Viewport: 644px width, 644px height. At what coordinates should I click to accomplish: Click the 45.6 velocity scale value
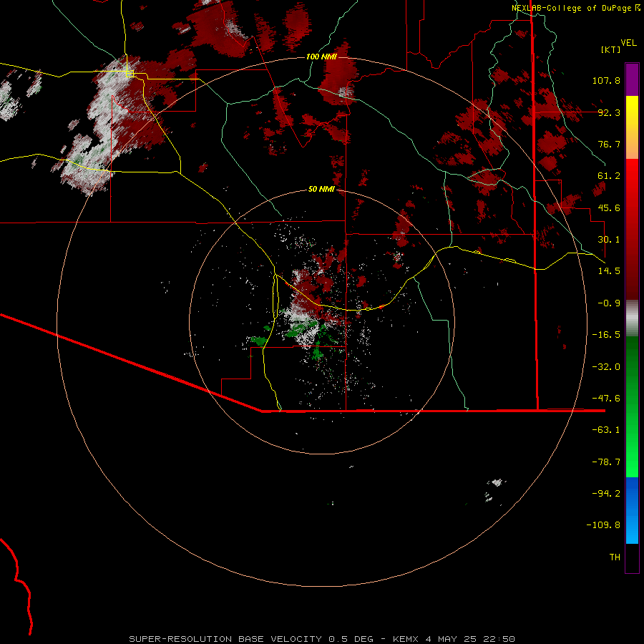[x=609, y=208]
